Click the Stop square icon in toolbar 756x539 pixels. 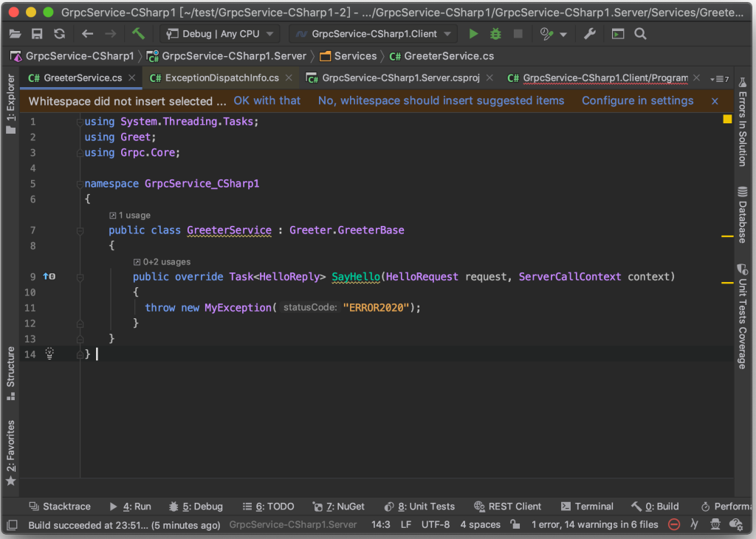point(518,34)
